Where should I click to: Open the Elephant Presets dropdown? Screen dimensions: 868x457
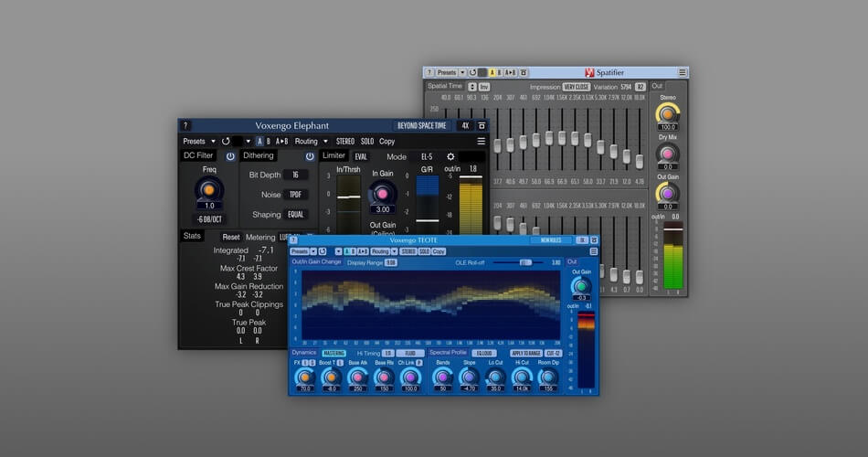199,142
